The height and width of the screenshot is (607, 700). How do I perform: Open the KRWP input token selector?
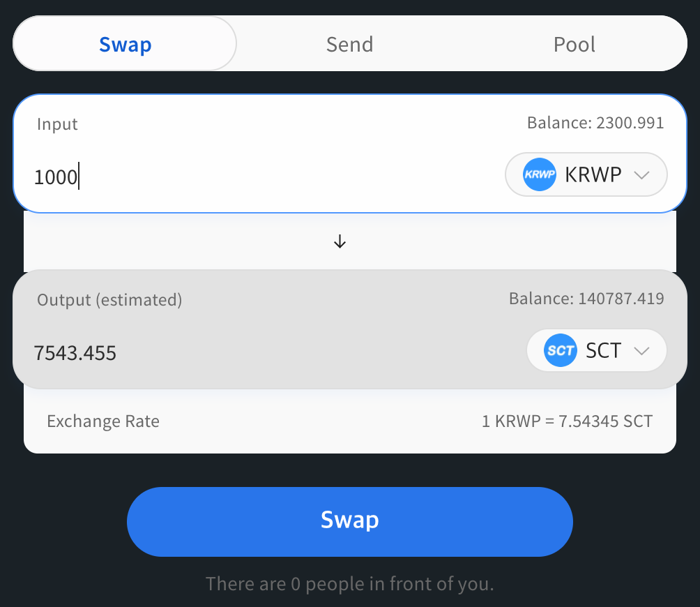[x=586, y=174]
